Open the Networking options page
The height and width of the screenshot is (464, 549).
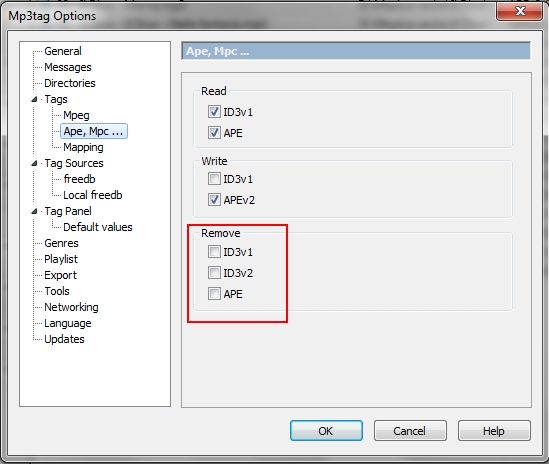click(x=71, y=307)
